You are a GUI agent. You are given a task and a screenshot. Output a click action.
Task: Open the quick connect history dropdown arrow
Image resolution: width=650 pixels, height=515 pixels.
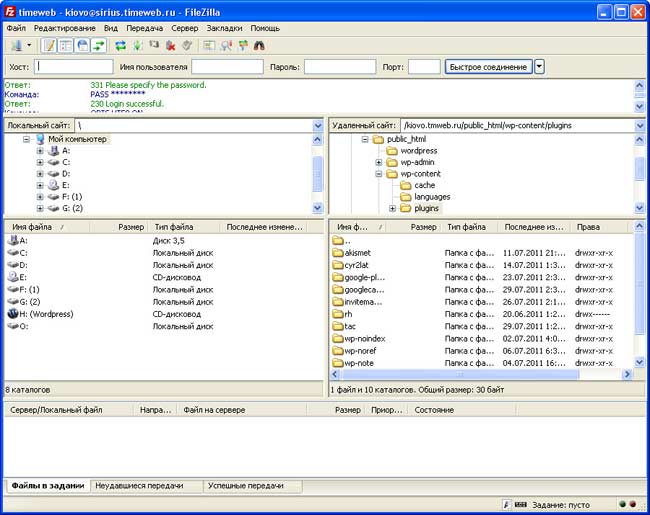540,67
